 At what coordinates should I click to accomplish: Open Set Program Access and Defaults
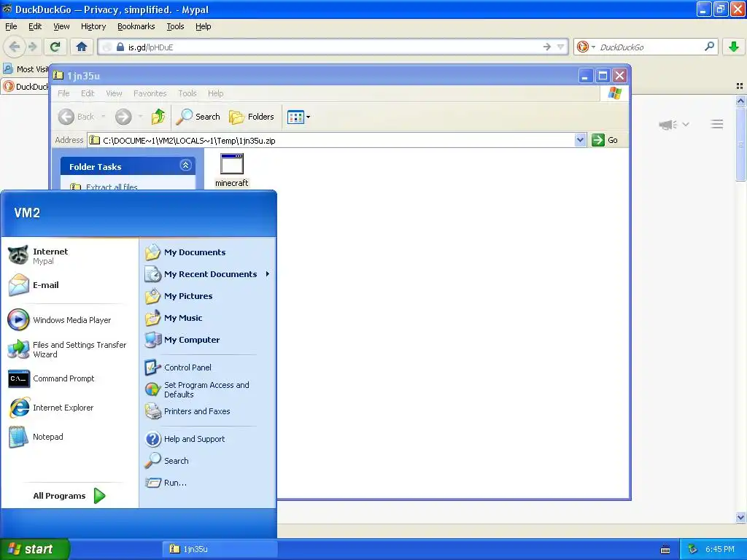pos(208,389)
